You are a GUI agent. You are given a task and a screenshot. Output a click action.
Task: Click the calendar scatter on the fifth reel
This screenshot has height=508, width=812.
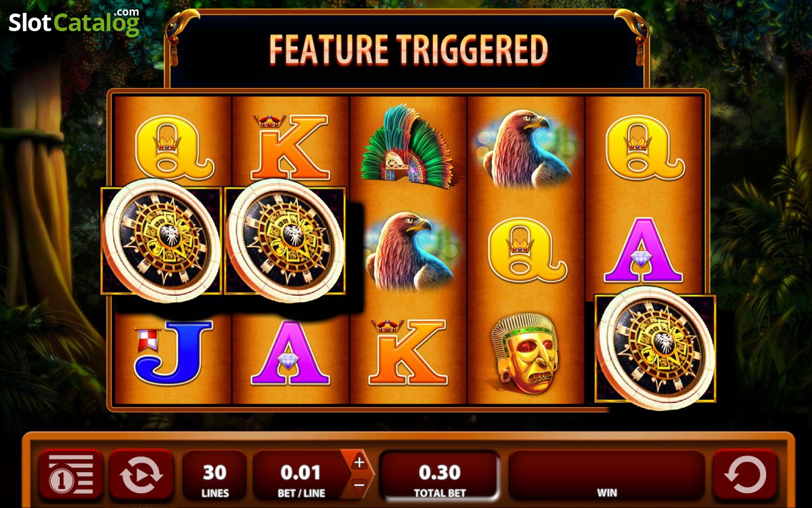pyautogui.click(x=655, y=347)
